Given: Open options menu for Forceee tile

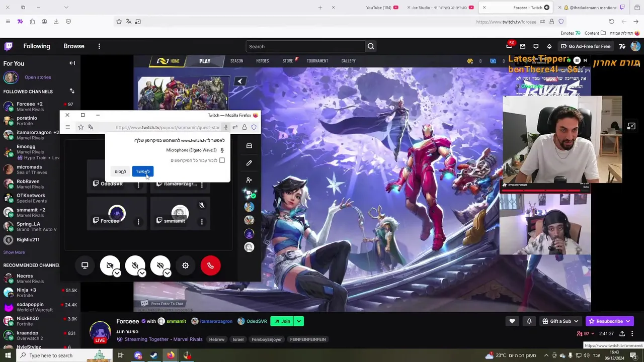Looking at the screenshot, I should pos(138,221).
